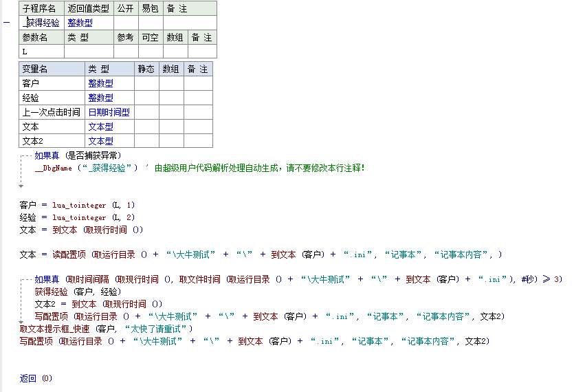
Task: Click the 文本2 = 到文本 assignment line
Action: pyautogui.click(x=98, y=304)
